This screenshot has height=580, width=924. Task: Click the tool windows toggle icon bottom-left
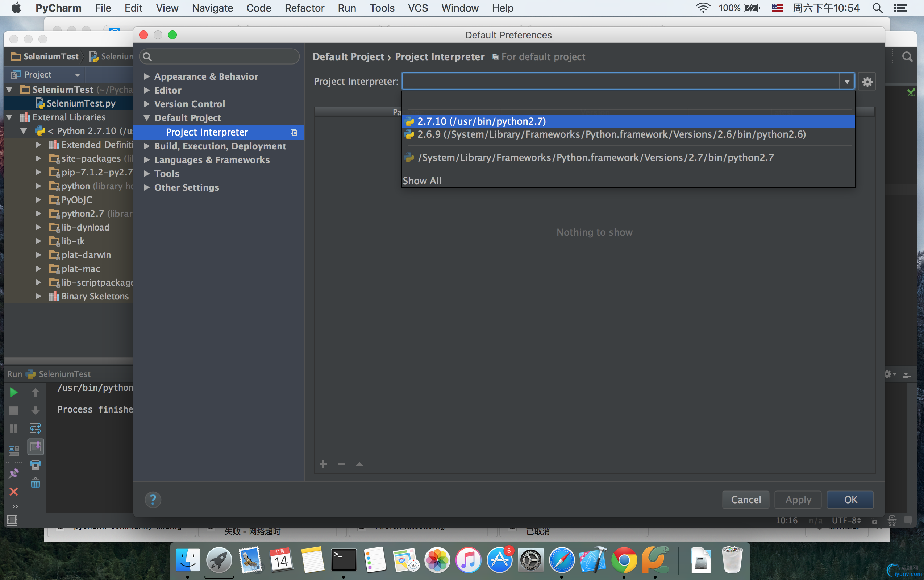point(12,520)
